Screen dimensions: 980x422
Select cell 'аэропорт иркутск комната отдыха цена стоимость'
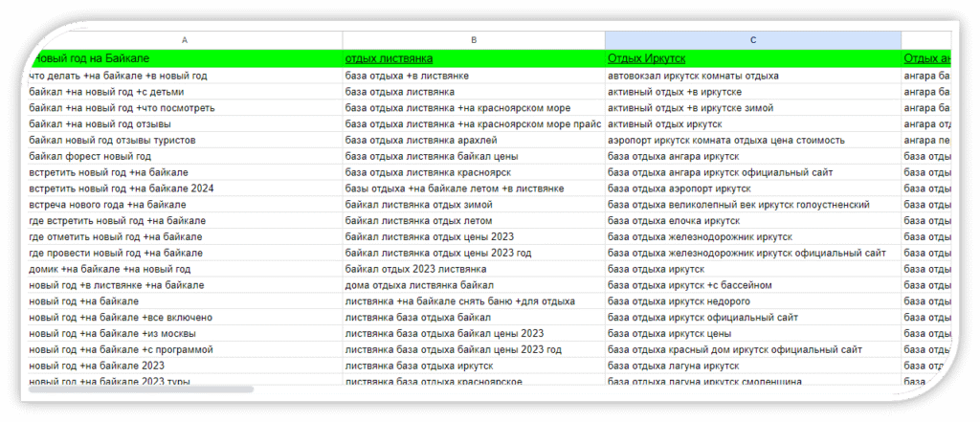[752, 140]
